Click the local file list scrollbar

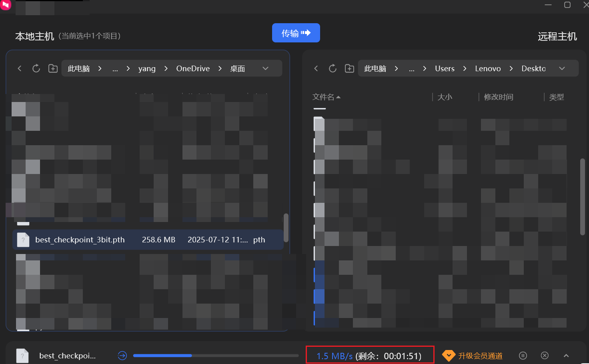[286, 228]
